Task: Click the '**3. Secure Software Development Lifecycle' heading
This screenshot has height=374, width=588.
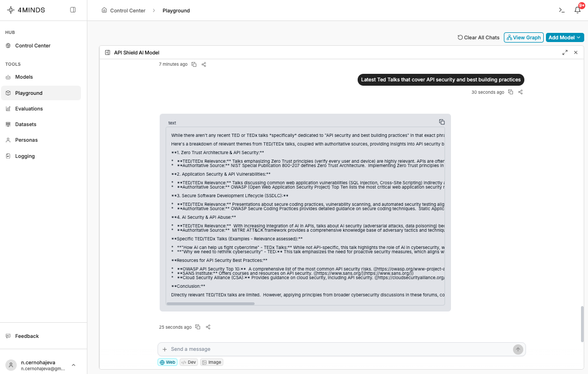Action: [230, 196]
